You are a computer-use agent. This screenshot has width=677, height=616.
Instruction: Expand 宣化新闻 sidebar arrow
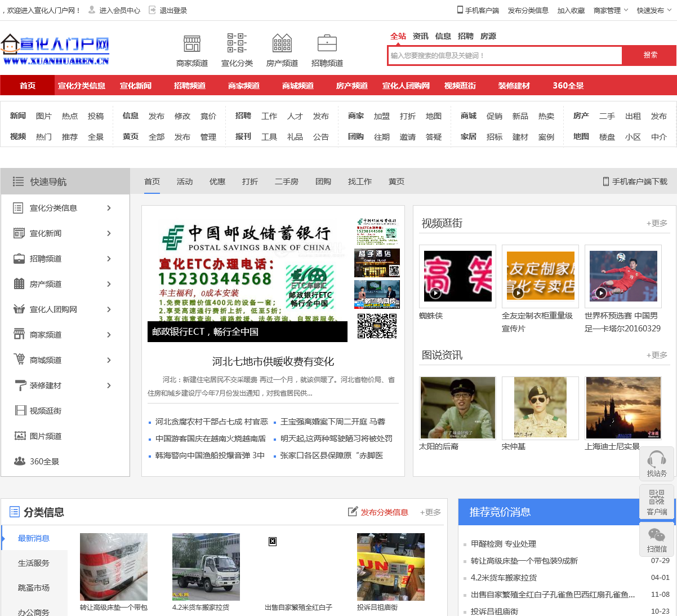[x=109, y=233]
